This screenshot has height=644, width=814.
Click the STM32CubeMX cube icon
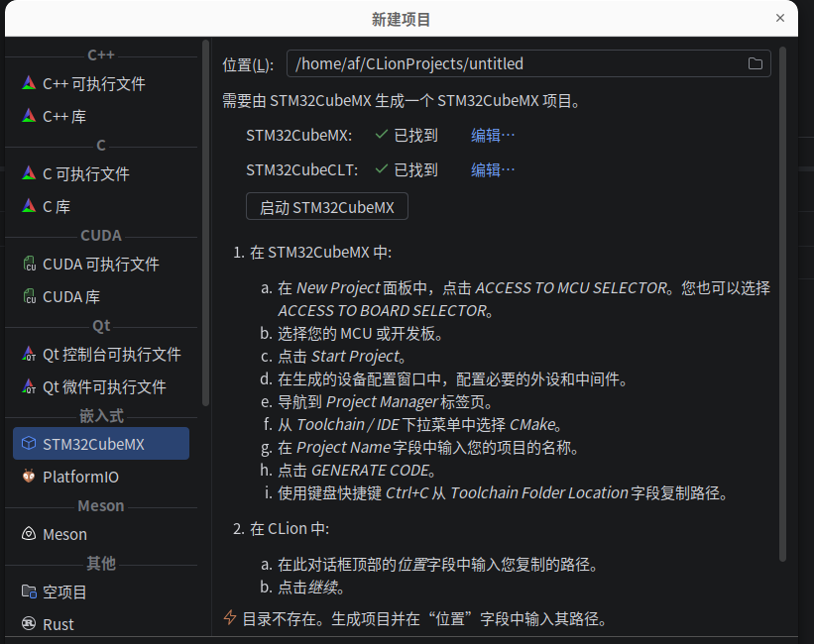29,444
